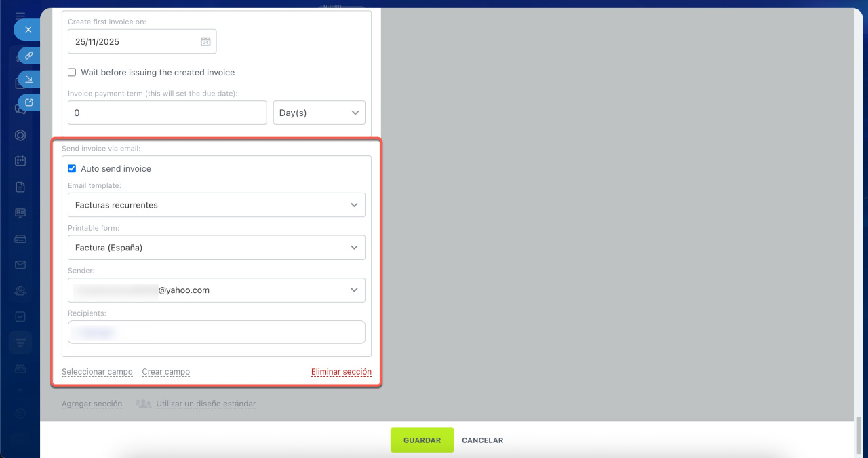The image size is (868, 458).
Task: Open Email template dropdown Facturas recurrentes
Action: pos(216,205)
